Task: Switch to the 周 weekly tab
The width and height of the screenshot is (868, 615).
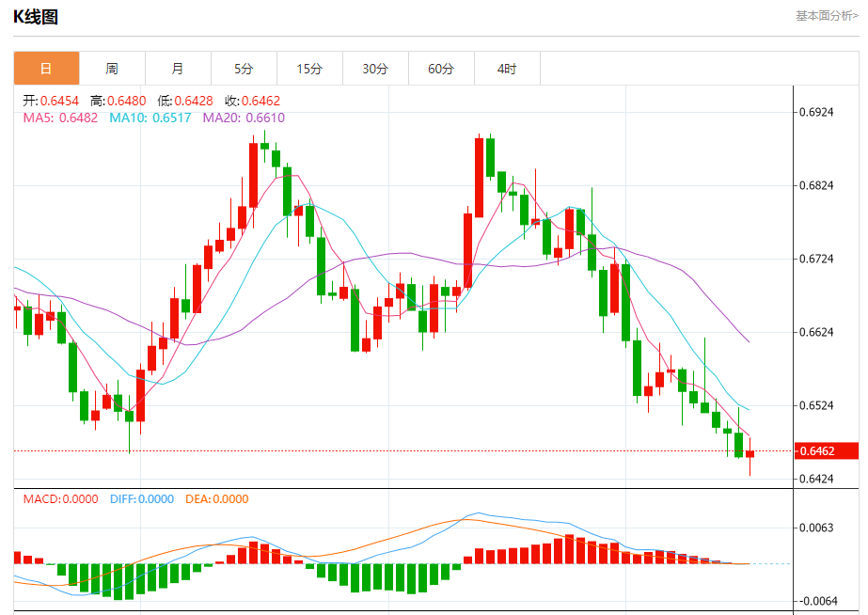Action: (112, 69)
